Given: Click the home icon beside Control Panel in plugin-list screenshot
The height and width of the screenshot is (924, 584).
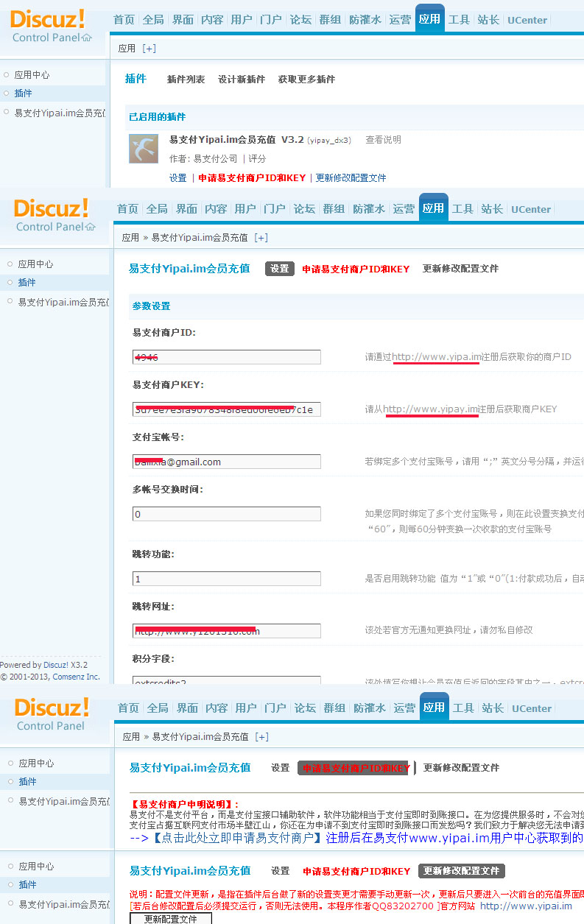Looking at the screenshot, I should tap(87, 38).
